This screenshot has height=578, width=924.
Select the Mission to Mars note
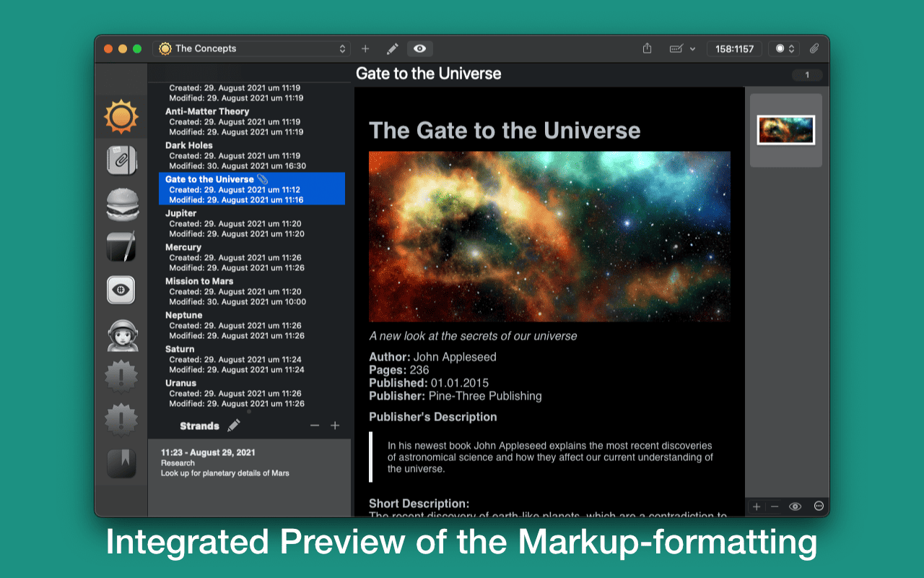pyautogui.click(x=199, y=281)
